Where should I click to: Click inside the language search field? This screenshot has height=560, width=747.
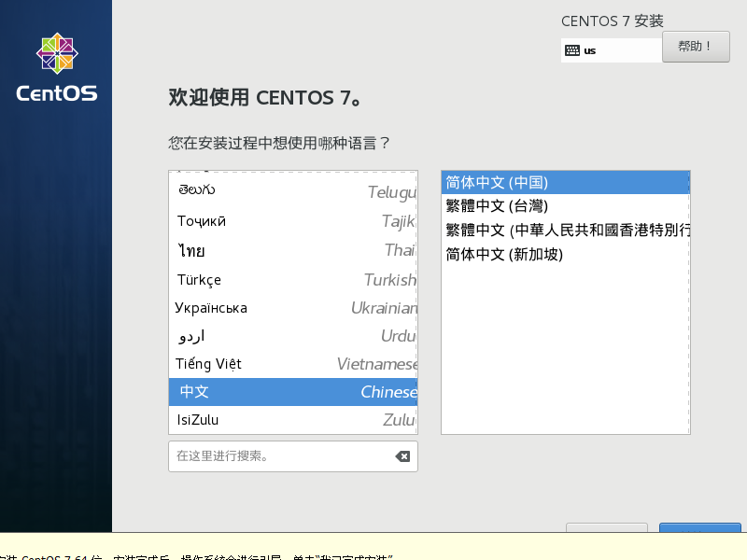[280, 456]
